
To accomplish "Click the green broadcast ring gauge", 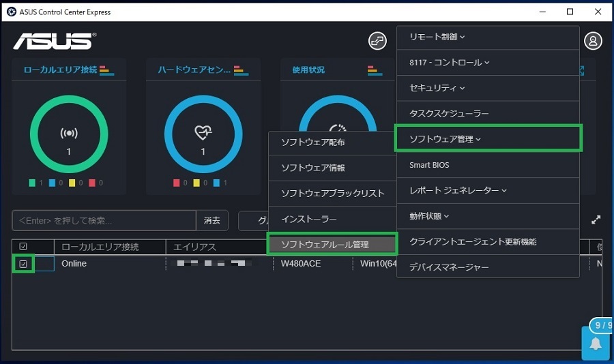I will (69, 134).
